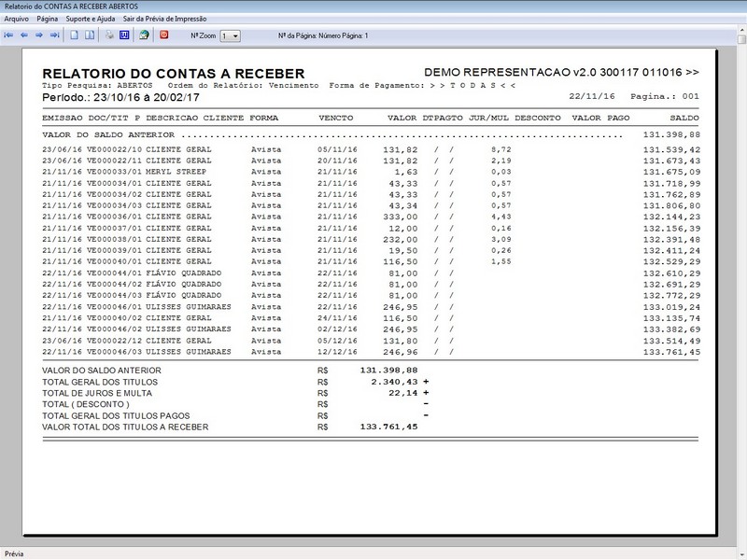The height and width of the screenshot is (560, 747).
Task: Click the SALDO column header
Action: pos(684,119)
